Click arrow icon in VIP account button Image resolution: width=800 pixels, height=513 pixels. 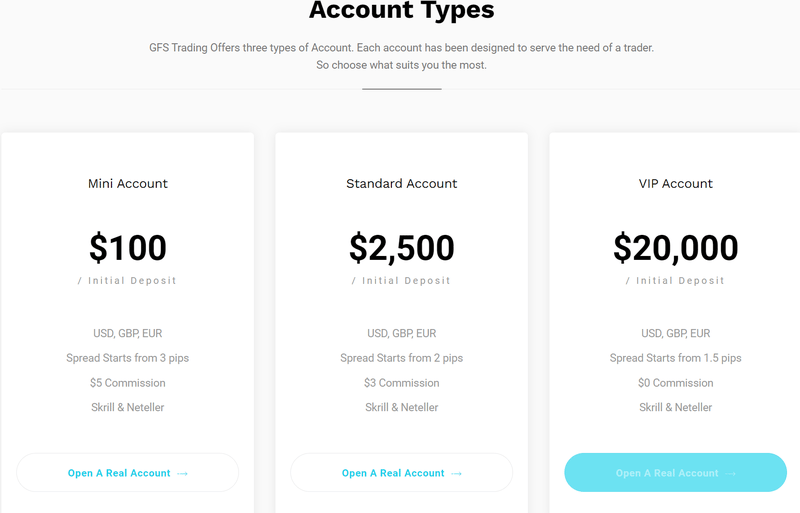pos(730,474)
